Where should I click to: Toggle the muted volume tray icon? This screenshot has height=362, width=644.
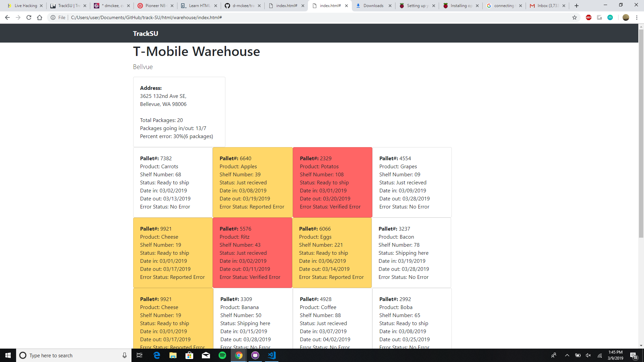click(x=588, y=355)
